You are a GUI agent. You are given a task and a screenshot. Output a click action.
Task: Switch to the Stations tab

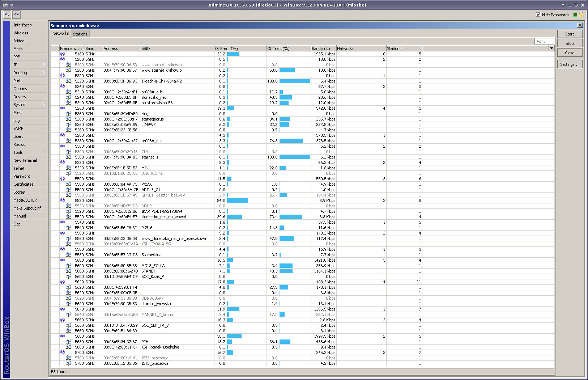point(80,34)
